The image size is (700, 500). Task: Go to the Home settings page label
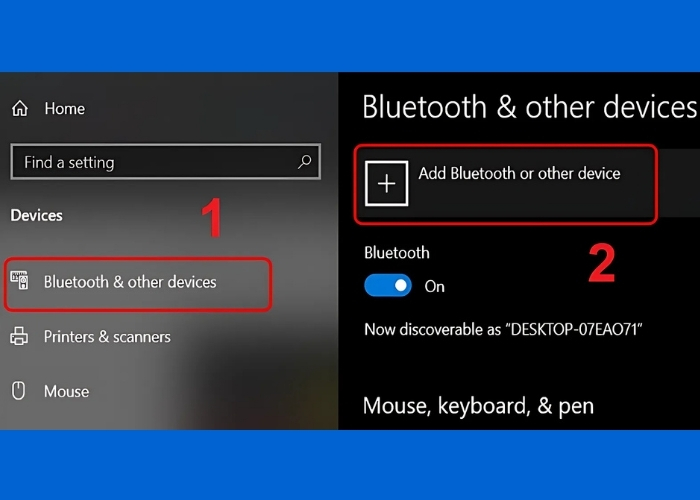tap(65, 109)
